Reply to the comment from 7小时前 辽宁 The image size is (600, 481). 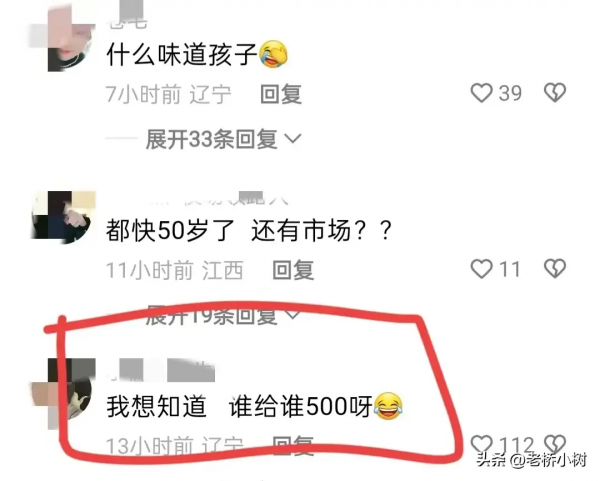(x=281, y=94)
